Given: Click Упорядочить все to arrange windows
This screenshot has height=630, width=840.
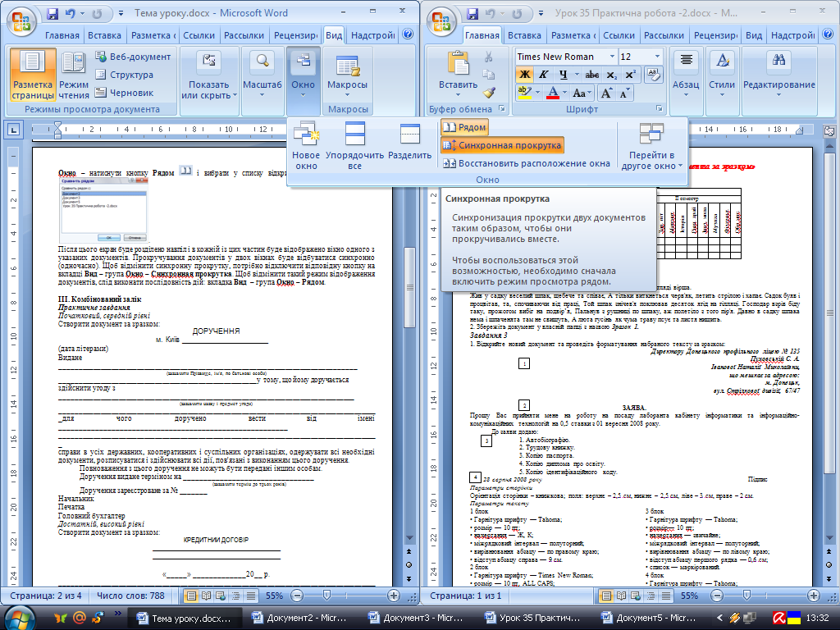Looking at the screenshot, I should pyautogui.click(x=354, y=144).
